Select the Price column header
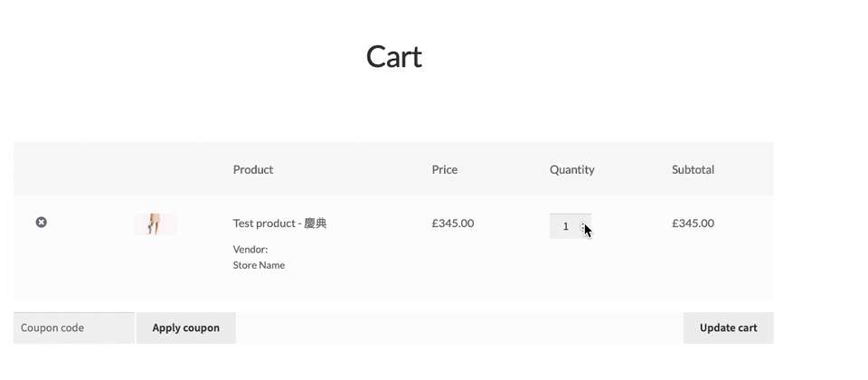868x380 pixels. (x=445, y=169)
